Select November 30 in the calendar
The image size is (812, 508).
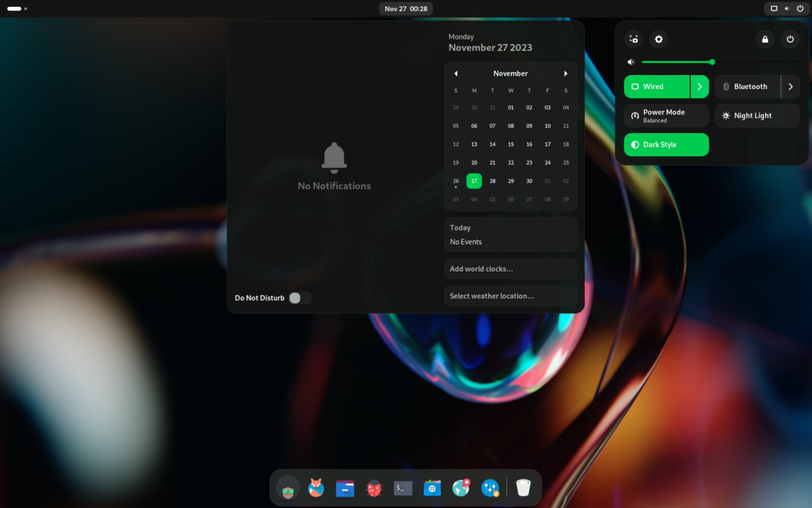point(529,181)
